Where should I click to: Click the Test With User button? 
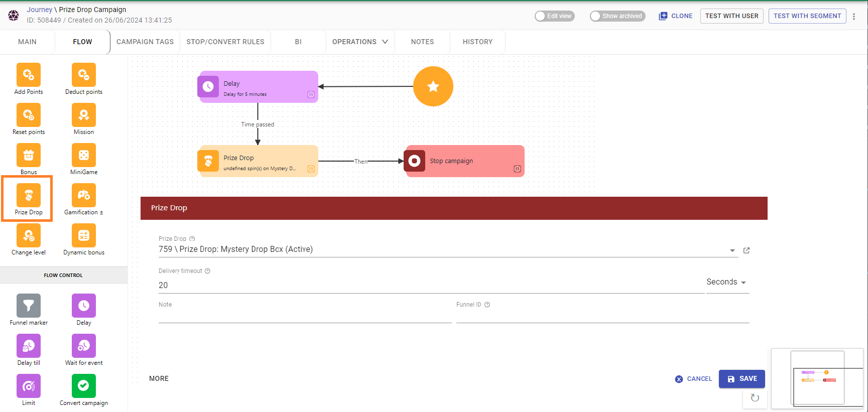(731, 16)
